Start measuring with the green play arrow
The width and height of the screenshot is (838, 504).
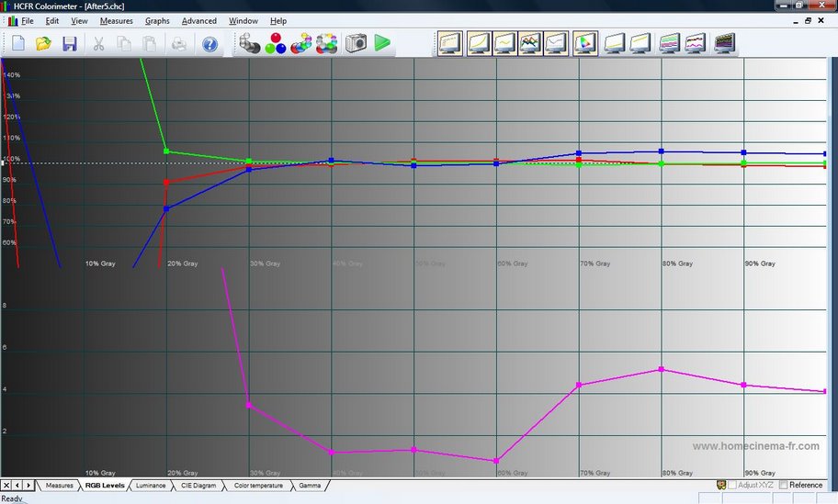click(x=381, y=43)
